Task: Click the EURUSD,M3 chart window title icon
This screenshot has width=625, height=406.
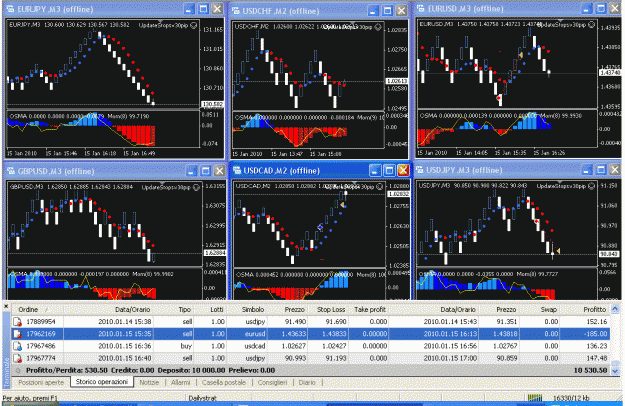Action: 421,8
